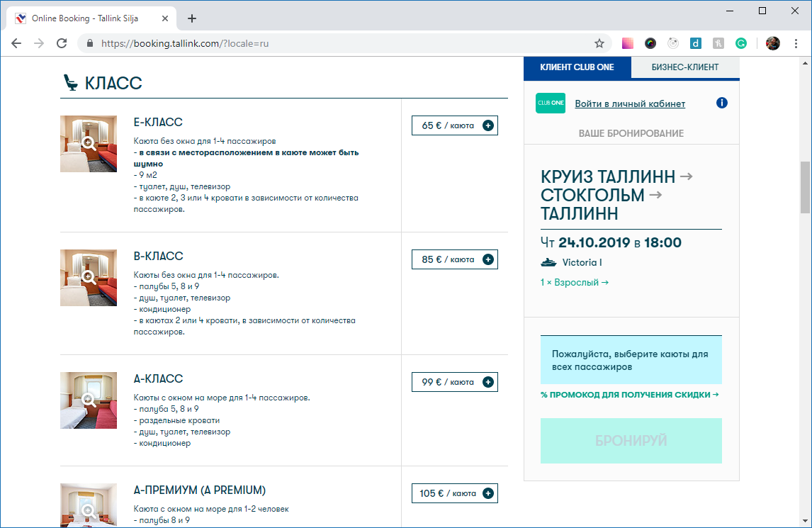Click the Е-КЛАСС heading

coord(158,123)
